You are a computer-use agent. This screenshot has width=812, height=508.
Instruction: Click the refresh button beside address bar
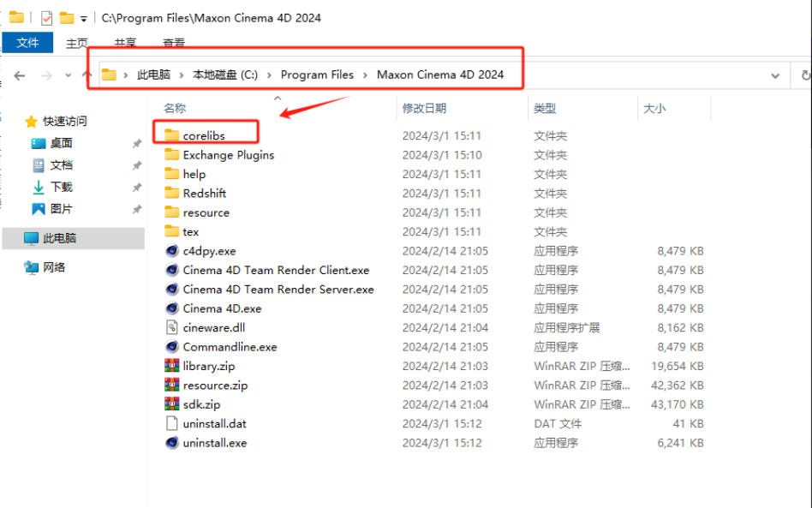(x=805, y=75)
